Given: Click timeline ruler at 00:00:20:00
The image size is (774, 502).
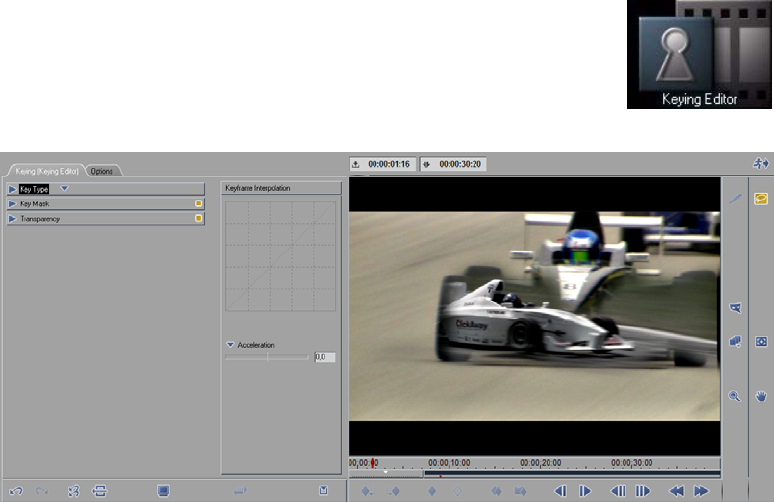Looking at the screenshot, I should (x=541, y=463).
